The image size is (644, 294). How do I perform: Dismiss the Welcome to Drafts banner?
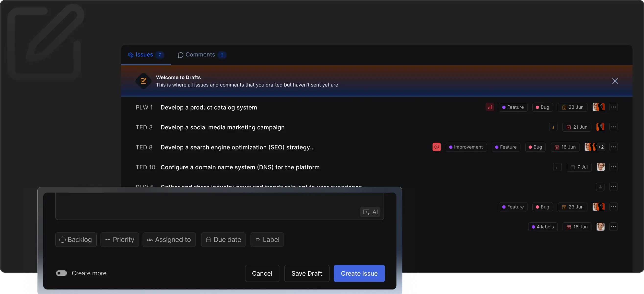tap(615, 81)
